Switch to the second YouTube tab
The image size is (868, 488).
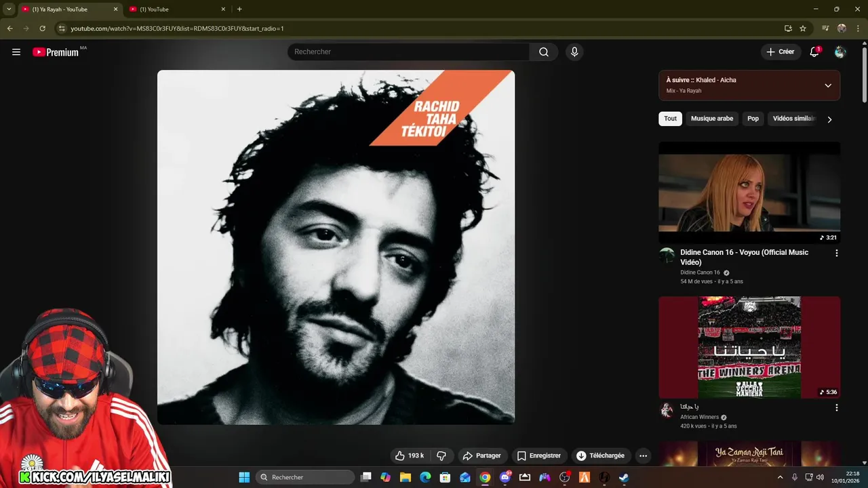[178, 9]
